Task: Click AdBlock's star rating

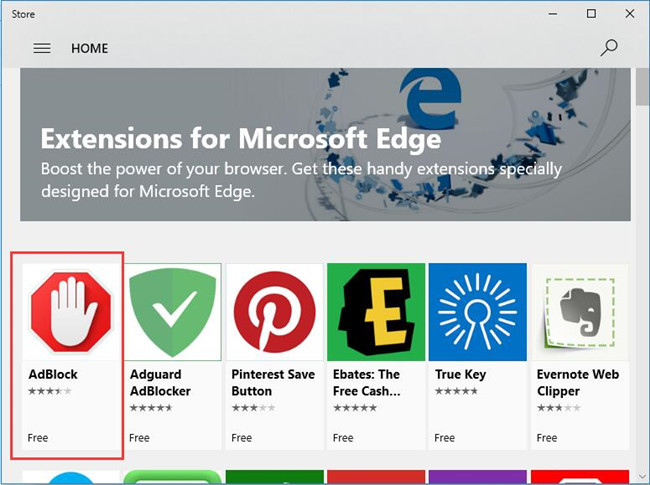Action: click(50, 391)
